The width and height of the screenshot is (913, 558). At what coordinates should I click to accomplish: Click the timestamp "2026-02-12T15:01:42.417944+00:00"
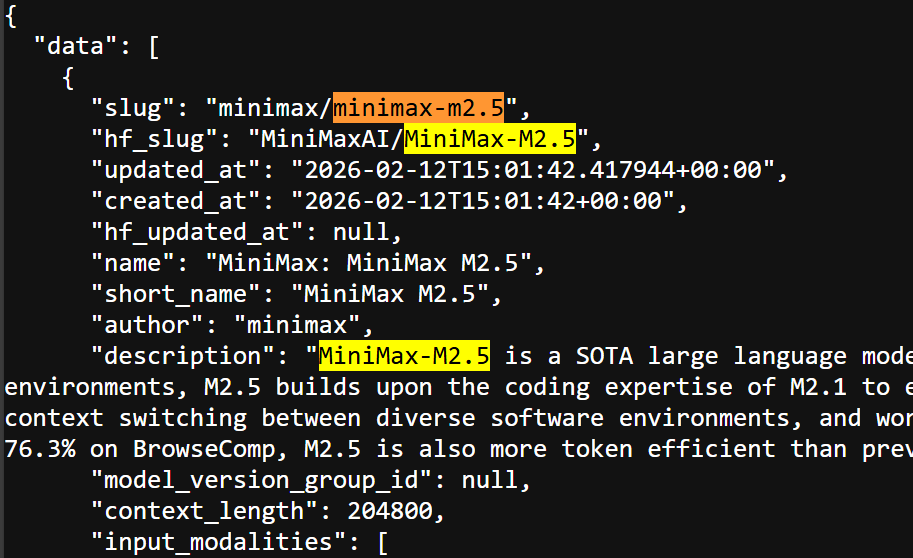[533, 169]
